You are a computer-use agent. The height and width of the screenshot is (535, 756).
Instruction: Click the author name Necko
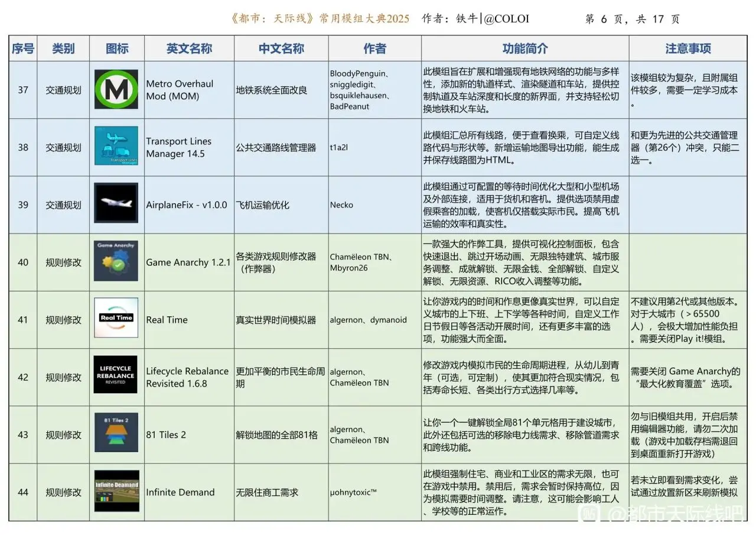coord(341,205)
